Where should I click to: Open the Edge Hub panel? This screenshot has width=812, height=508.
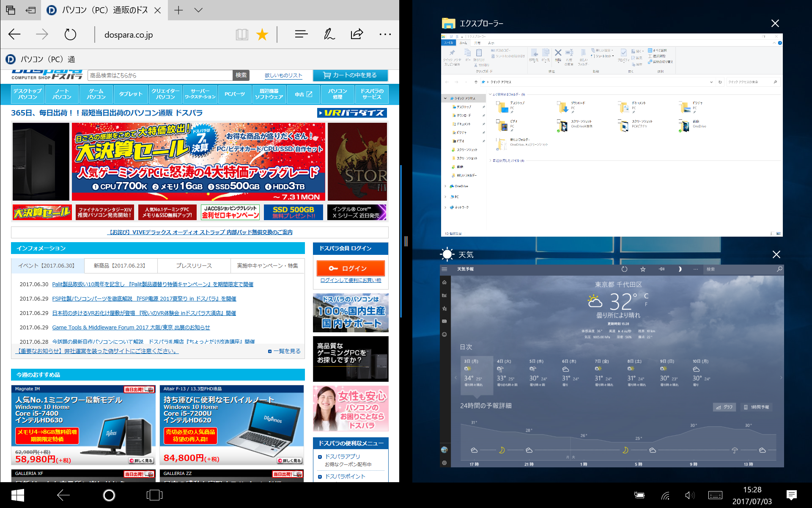pos(301,34)
